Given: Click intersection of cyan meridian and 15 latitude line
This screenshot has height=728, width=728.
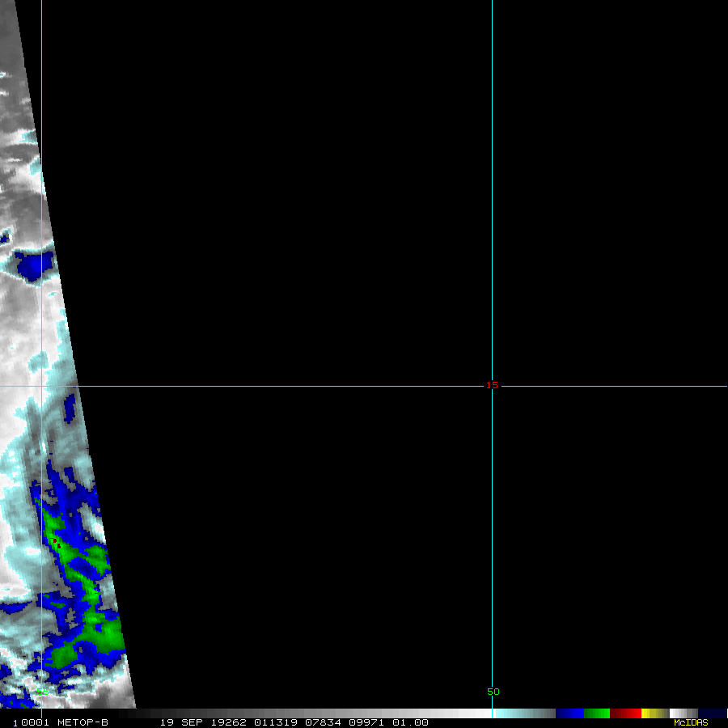Looking at the screenshot, I should tap(492, 386).
